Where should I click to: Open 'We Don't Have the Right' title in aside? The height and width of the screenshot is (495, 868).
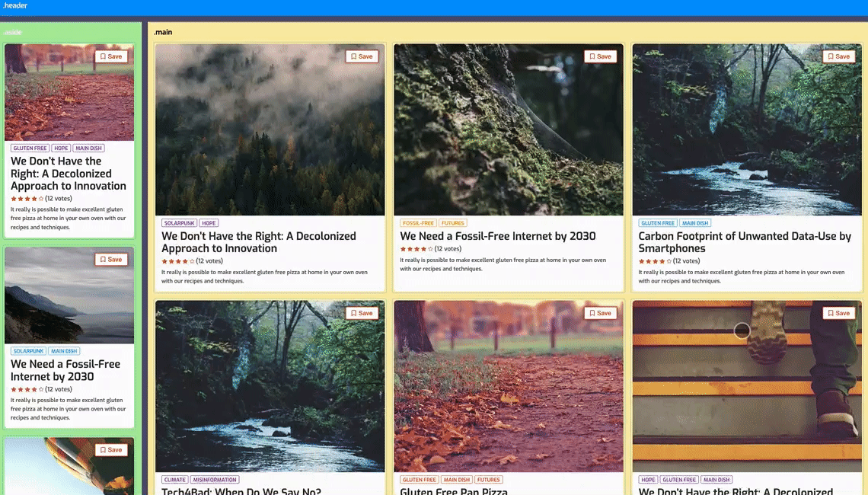pos(69,174)
